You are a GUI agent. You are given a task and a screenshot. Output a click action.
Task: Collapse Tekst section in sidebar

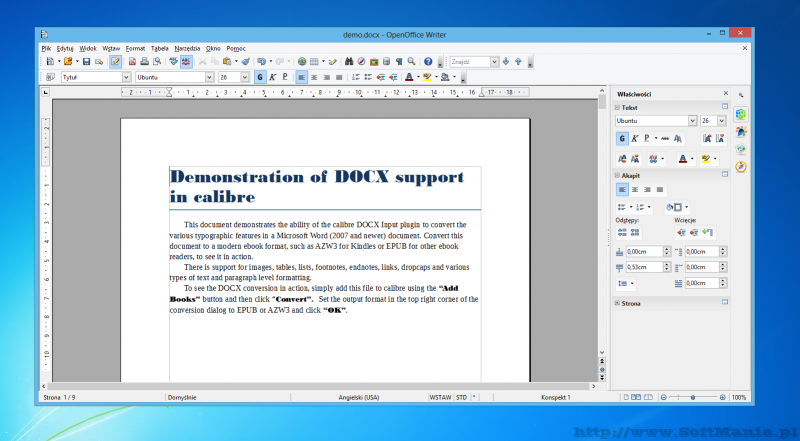(x=617, y=108)
